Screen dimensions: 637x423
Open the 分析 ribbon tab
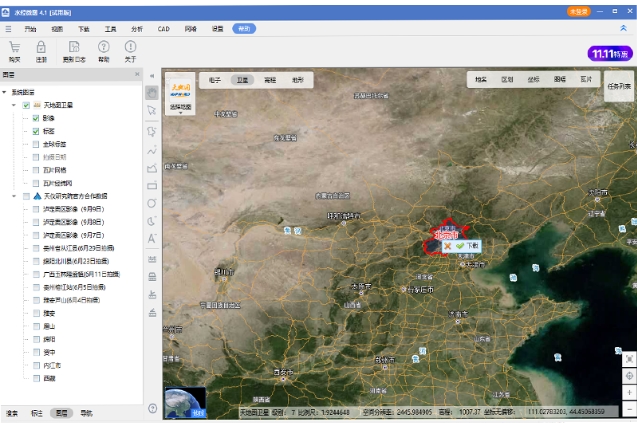[137, 29]
